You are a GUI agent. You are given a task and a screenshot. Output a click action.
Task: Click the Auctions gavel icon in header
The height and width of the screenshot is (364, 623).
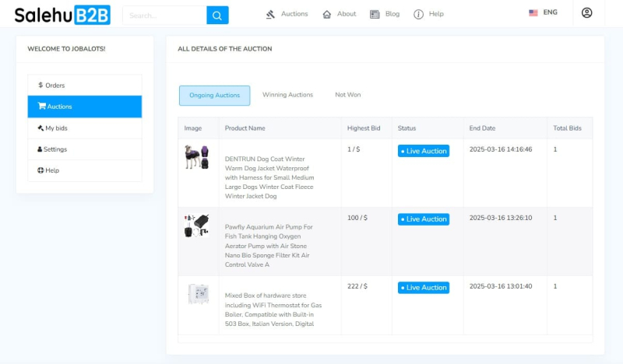pos(270,14)
